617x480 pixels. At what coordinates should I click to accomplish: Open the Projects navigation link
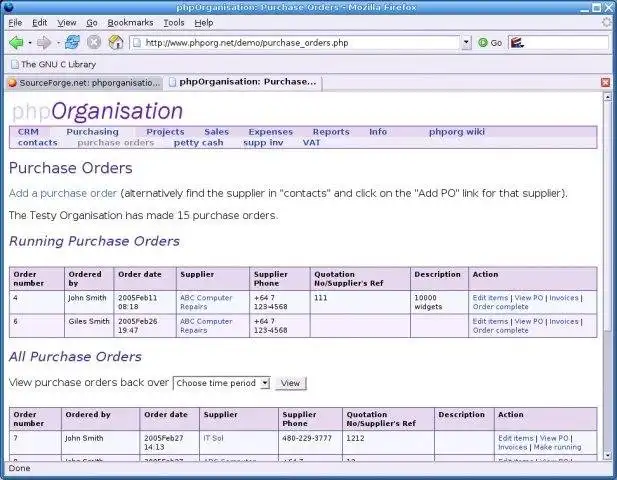(165, 132)
